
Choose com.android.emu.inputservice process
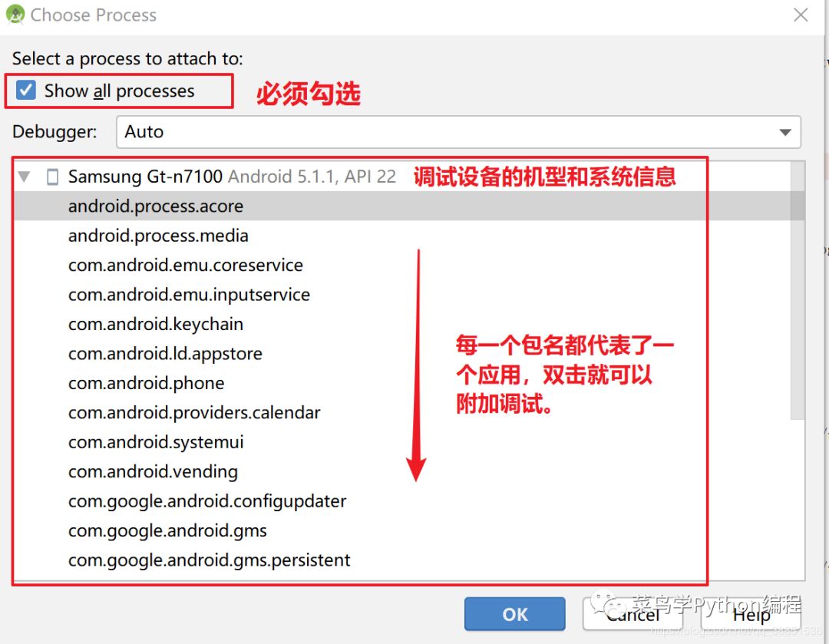tap(401, 295)
